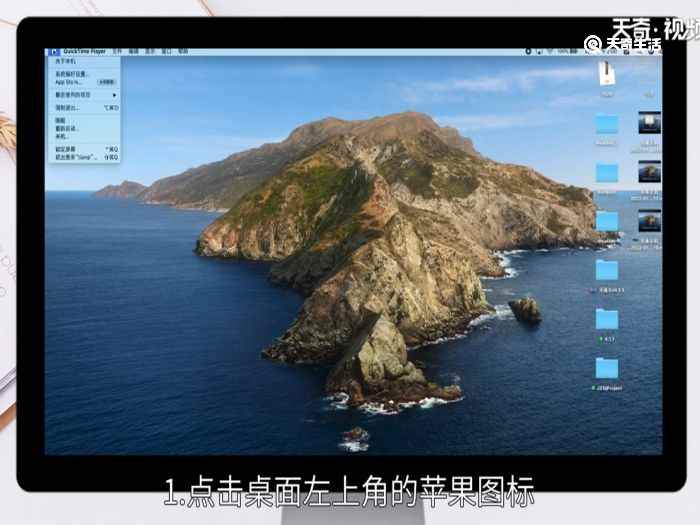This screenshot has width=700, height=525.
Task: Select the zip archive file on the desktop
Action: point(607,74)
